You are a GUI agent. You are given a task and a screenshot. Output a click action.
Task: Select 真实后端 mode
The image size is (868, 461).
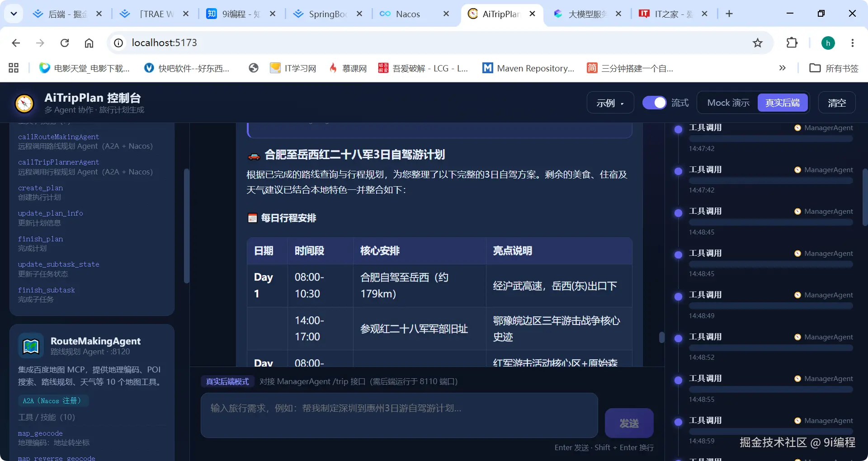(x=783, y=103)
